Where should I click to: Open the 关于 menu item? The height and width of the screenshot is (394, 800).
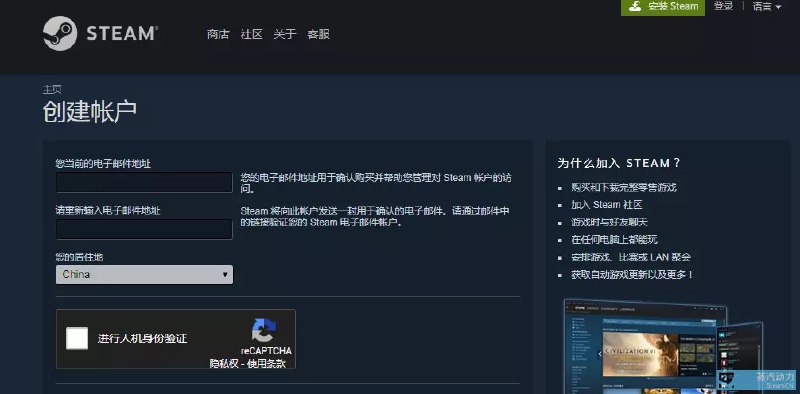[285, 34]
